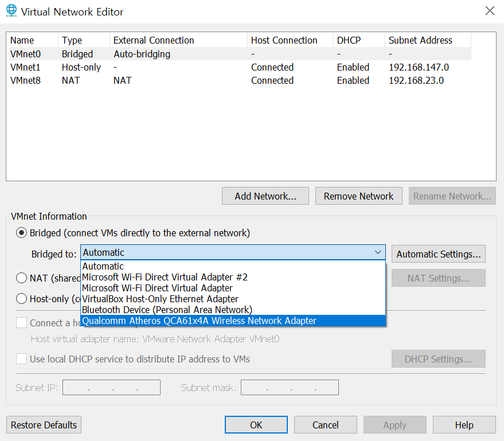Click the Apply button
504x441 pixels.
pos(395,425)
